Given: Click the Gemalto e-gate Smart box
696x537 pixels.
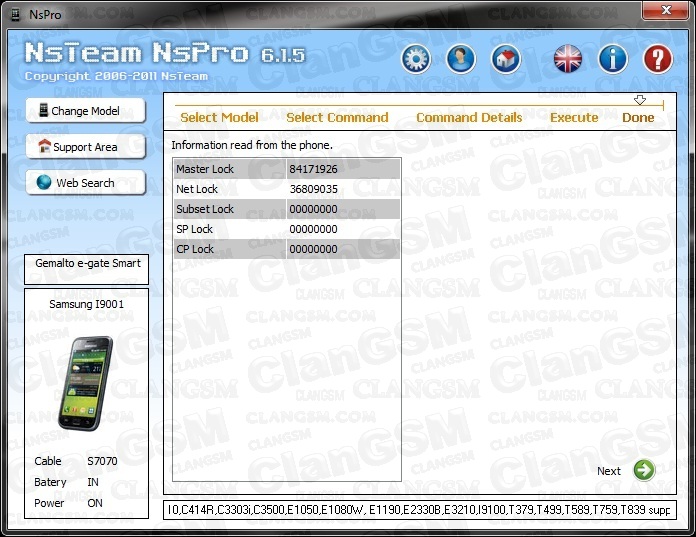Looking at the screenshot, I should (87, 269).
